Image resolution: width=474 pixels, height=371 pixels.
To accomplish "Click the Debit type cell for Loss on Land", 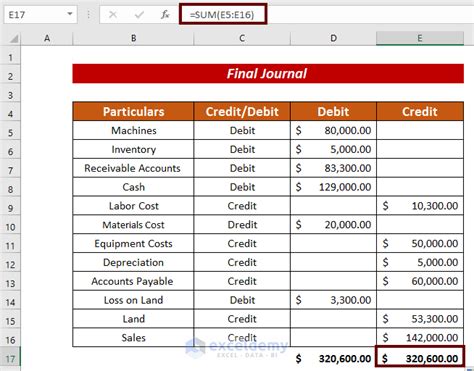I will 242,300.
